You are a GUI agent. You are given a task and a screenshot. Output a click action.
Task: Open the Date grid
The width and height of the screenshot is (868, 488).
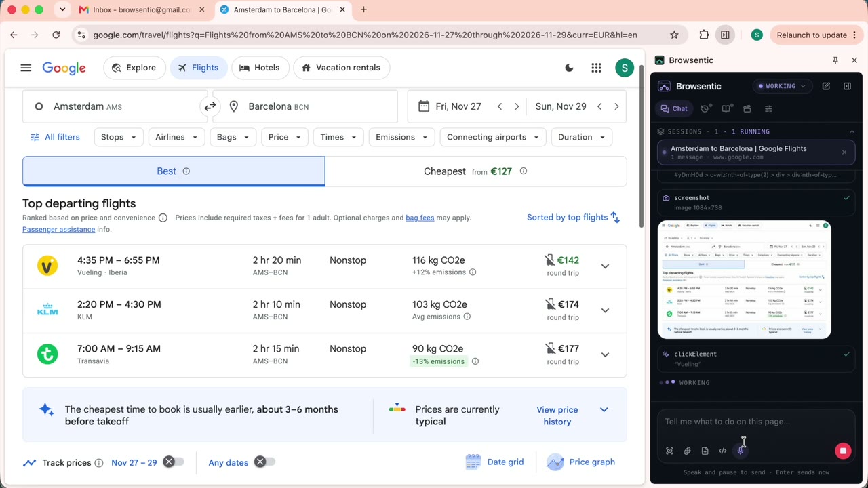(494, 462)
